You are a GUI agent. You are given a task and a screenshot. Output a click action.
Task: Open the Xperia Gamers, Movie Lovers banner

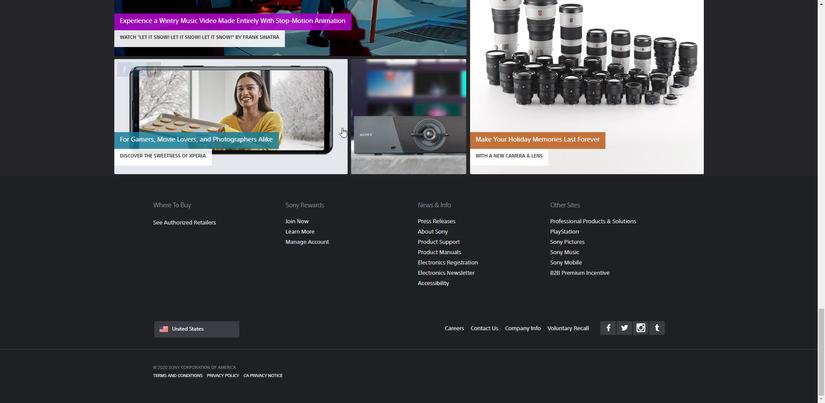196,140
